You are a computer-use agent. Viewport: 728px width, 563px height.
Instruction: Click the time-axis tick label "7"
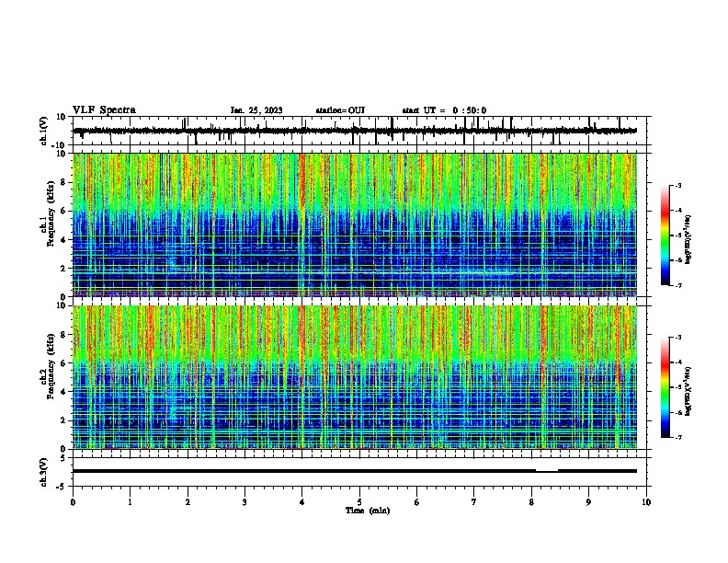474,502
